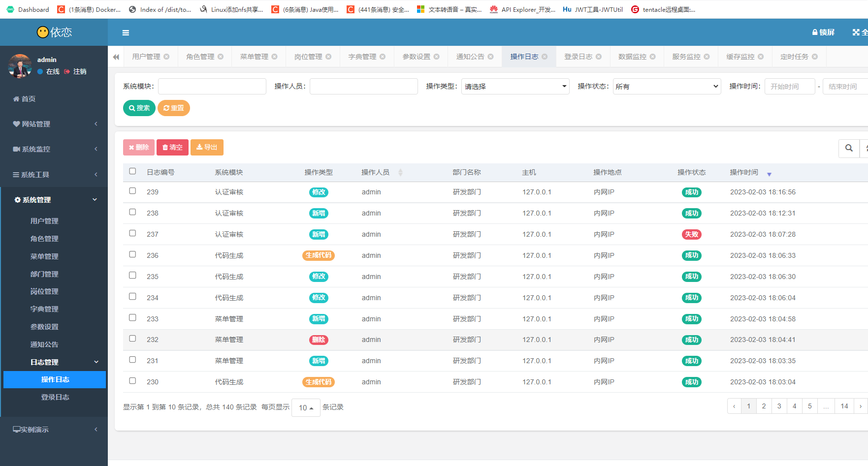
Task: Check the checkbox for log 237
Action: 132,233
